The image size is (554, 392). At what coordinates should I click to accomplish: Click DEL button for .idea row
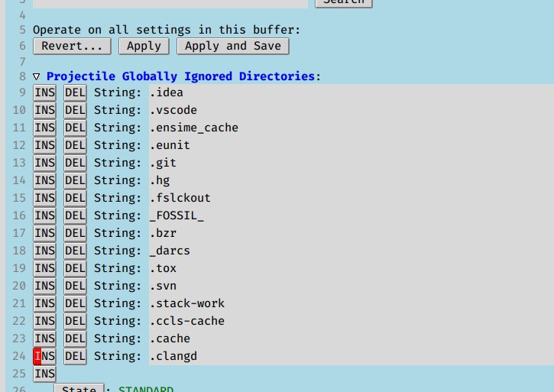[75, 93]
